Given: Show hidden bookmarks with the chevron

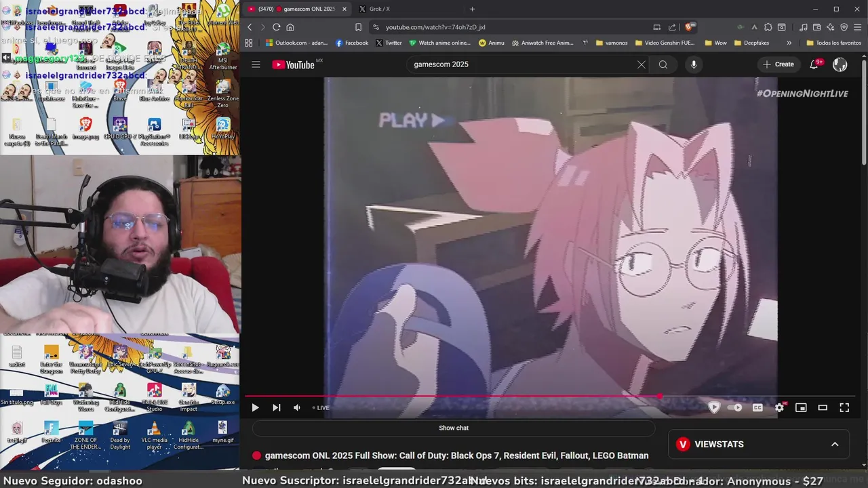Looking at the screenshot, I should (789, 43).
